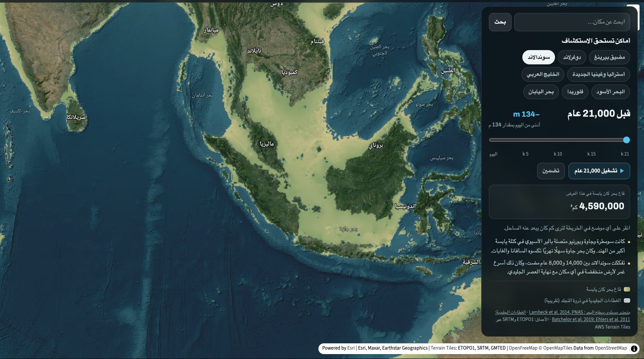
Task: Choose 'استراليا وغينيا الجديدة' place chip
Action: (598, 74)
